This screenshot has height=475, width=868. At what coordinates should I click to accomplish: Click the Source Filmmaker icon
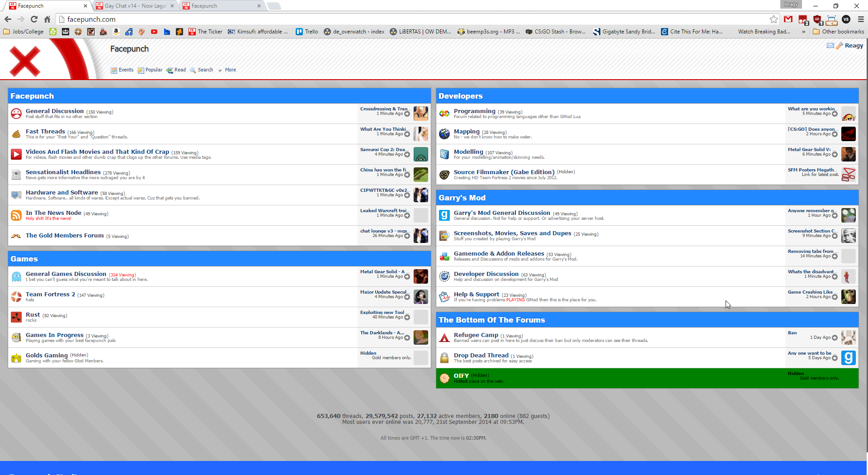coord(444,175)
